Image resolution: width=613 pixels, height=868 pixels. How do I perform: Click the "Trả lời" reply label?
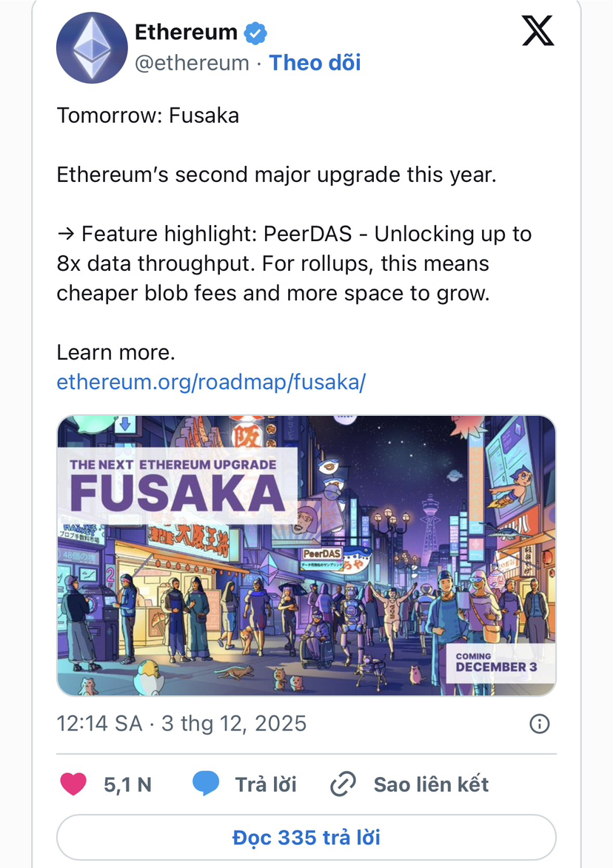(x=266, y=784)
